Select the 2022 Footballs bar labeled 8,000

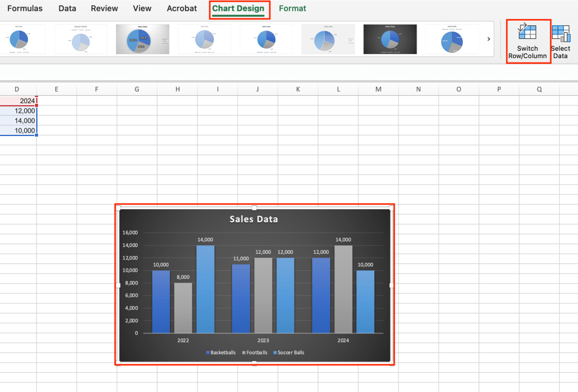click(183, 308)
